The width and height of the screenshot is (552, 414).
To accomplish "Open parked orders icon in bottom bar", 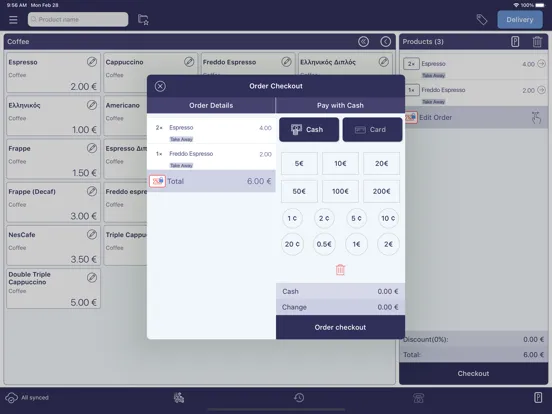I will tap(538, 397).
